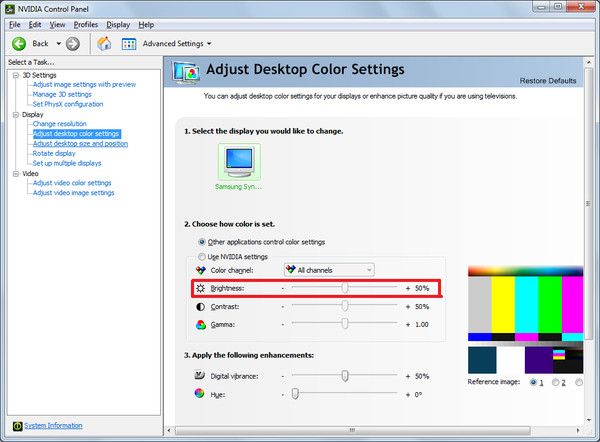Select the Samsung SyncMaster display icon
The height and width of the screenshot is (442, 600).
(240, 162)
